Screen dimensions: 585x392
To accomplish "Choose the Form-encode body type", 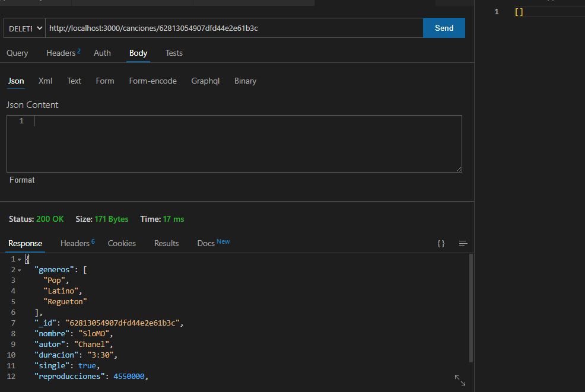I will pyautogui.click(x=152, y=81).
